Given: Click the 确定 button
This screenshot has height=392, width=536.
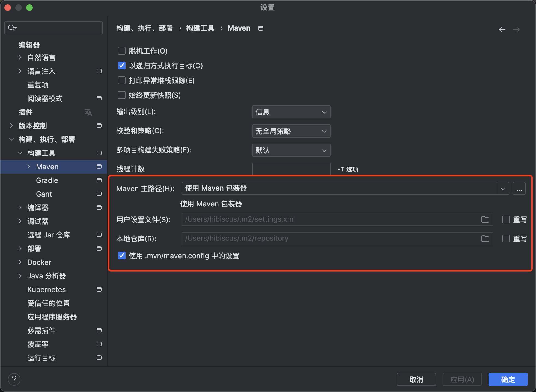Looking at the screenshot, I should pyautogui.click(x=508, y=379).
